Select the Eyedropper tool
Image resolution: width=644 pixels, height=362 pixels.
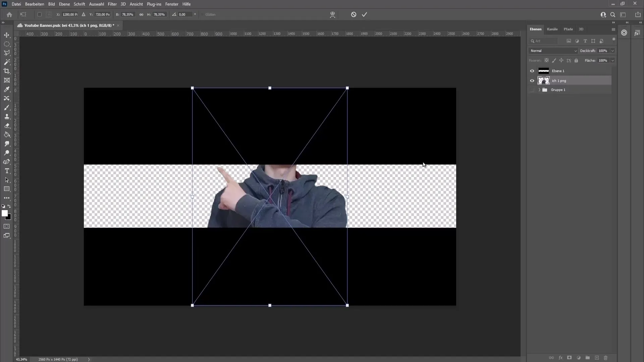pos(7,89)
